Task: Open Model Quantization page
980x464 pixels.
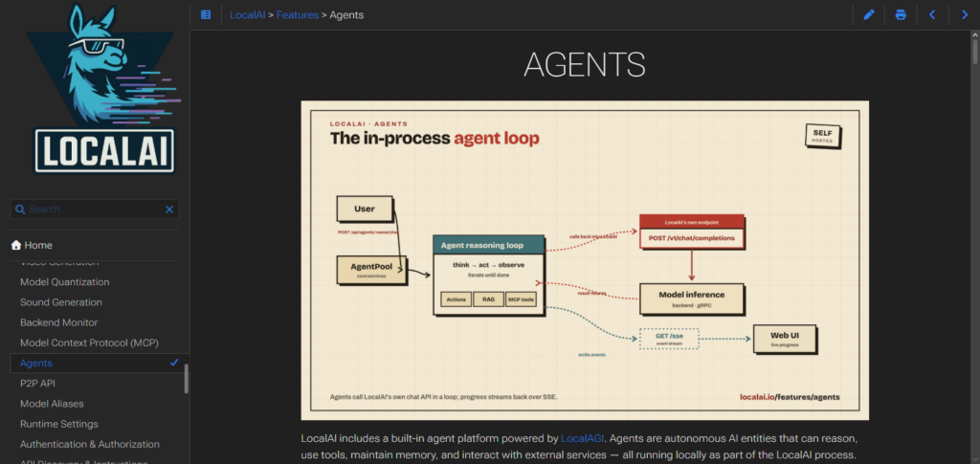Action: click(x=65, y=281)
